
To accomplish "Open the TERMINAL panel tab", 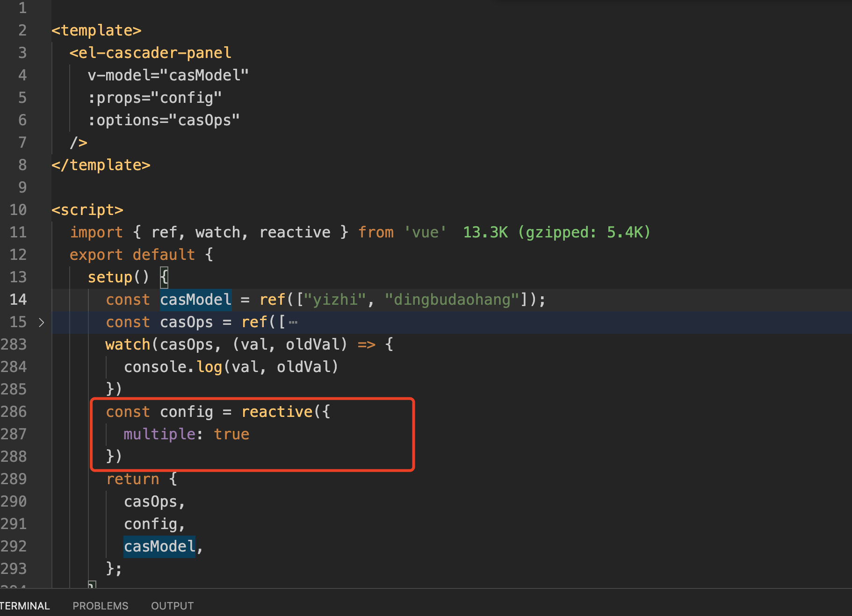I will 24,606.
